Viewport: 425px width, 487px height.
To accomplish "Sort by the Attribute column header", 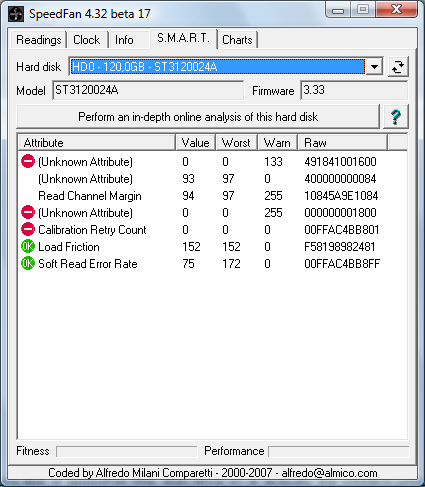I will point(97,143).
